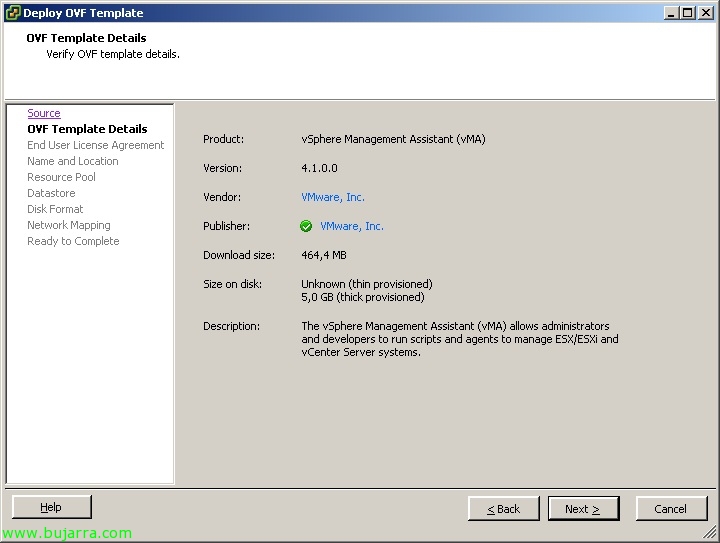This screenshot has height=543, width=720.
Task: Click the Help button
Action: tap(52, 507)
